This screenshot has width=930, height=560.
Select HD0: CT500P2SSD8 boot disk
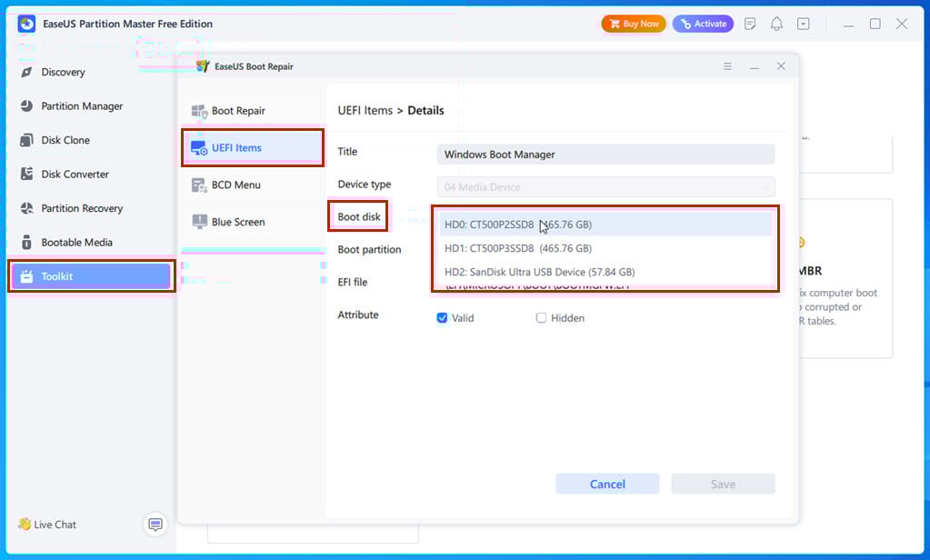[x=605, y=225]
